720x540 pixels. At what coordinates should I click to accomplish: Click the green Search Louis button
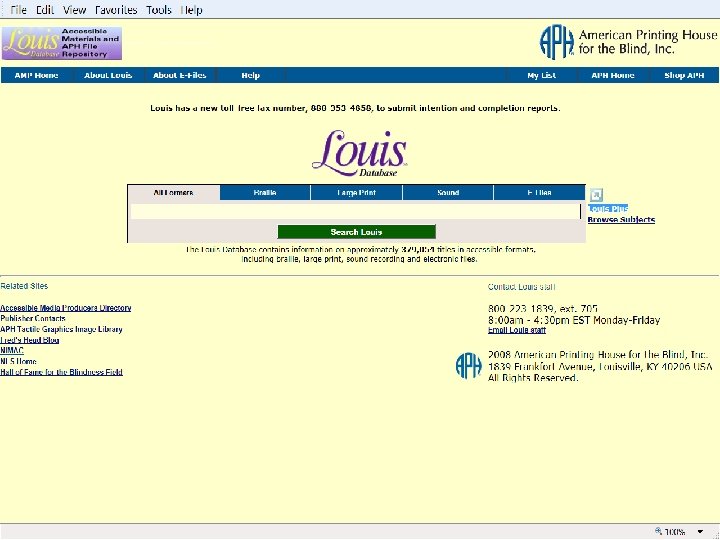point(356,232)
